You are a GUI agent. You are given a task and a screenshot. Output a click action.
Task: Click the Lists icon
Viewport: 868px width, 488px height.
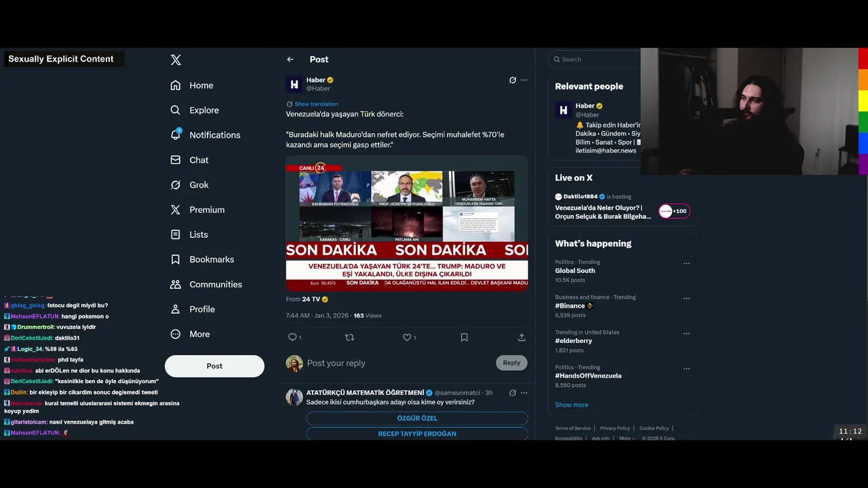(176, 235)
